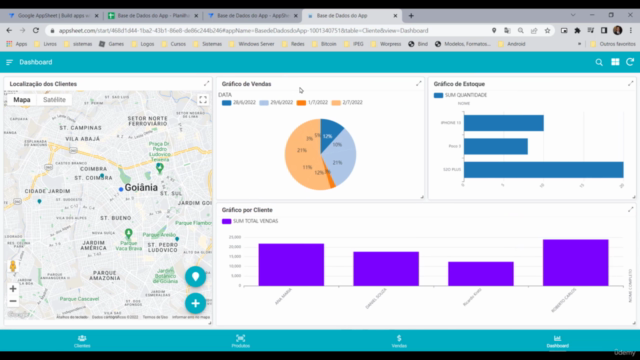Open the Vendas bottom tab
This screenshot has height=360, width=640.
[x=399, y=341]
